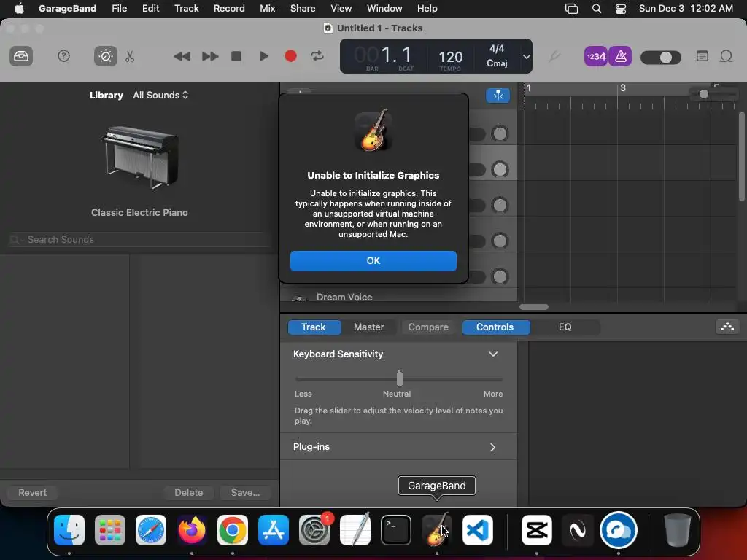The width and height of the screenshot is (747, 560).
Task: Open CapCut from the Dock
Action: click(x=537, y=530)
